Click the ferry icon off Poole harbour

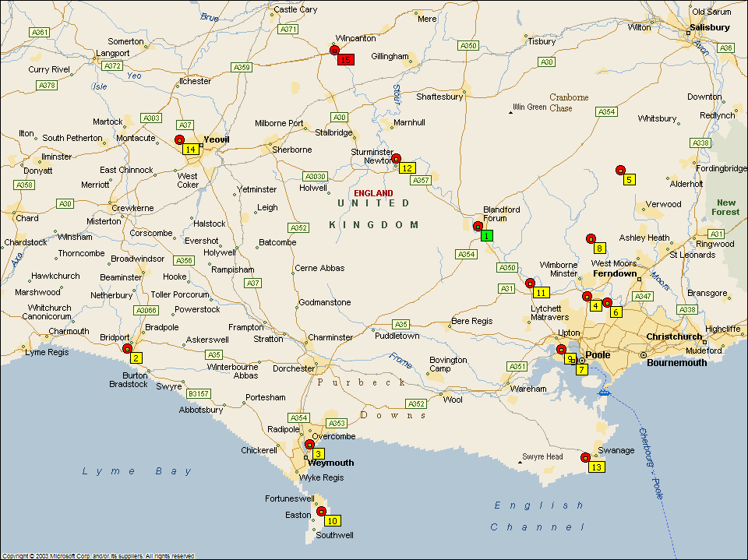(x=602, y=393)
